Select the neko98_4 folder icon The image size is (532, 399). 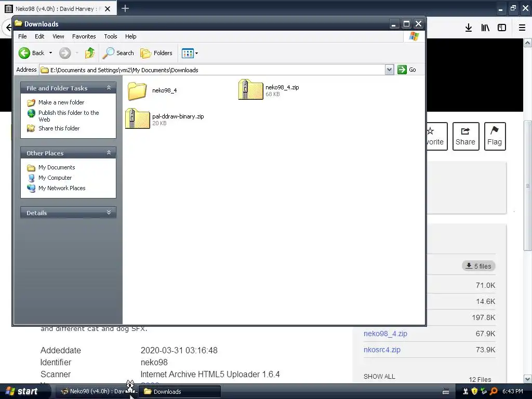pos(137,91)
